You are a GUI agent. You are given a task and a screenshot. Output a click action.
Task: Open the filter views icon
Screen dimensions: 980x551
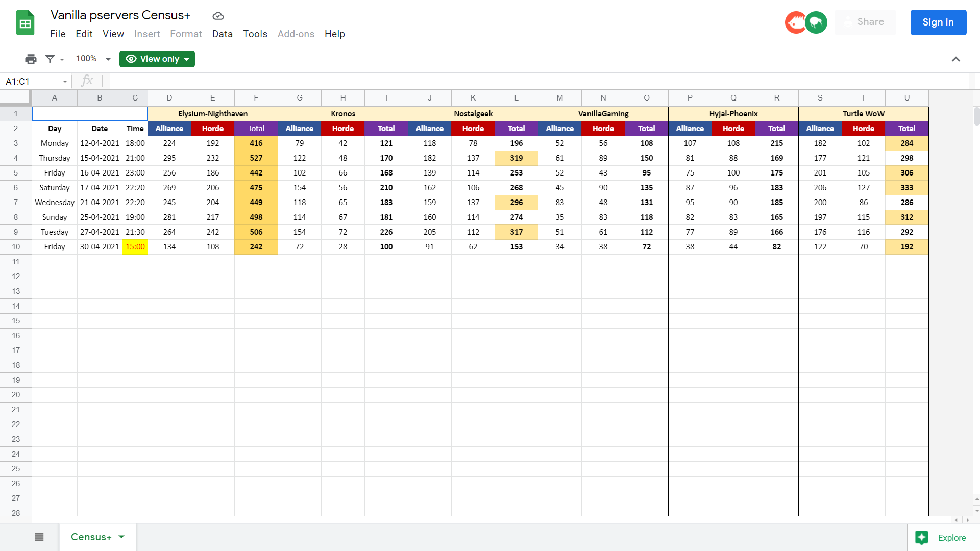pos(50,59)
